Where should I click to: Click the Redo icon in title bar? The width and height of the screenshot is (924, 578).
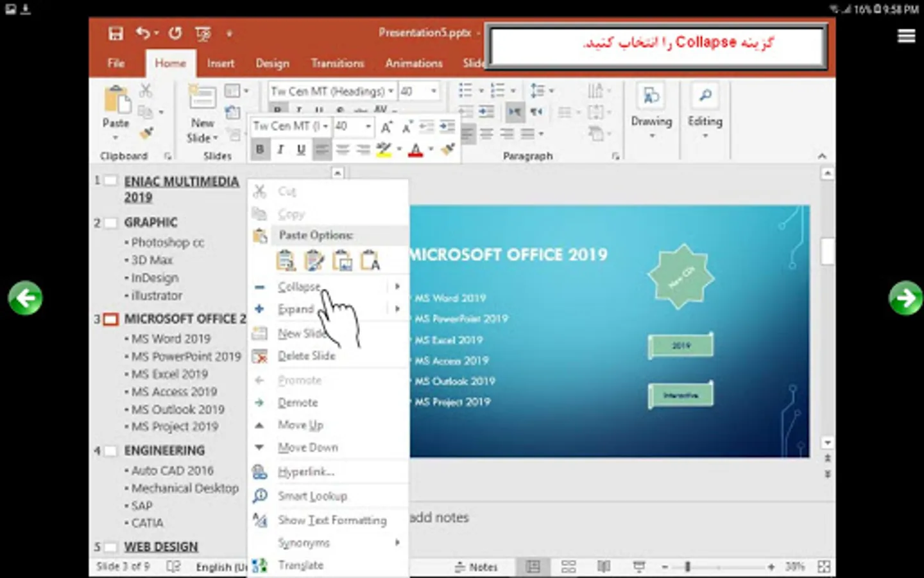175,33
